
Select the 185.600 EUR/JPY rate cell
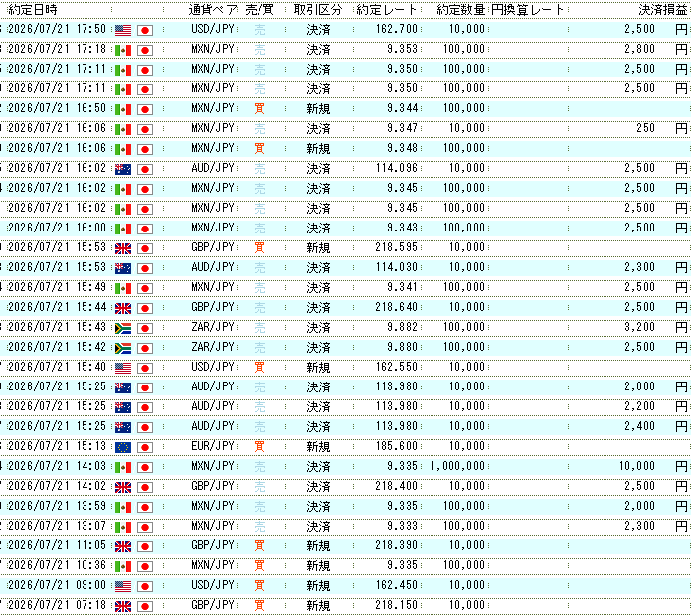[x=396, y=446]
